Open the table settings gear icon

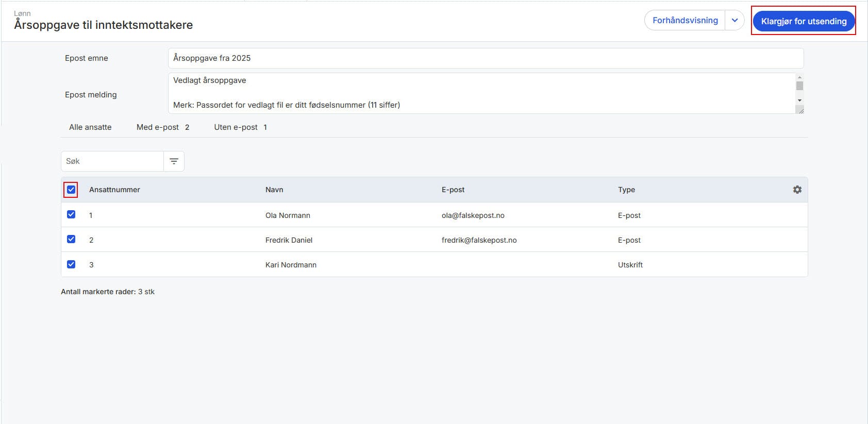(797, 190)
